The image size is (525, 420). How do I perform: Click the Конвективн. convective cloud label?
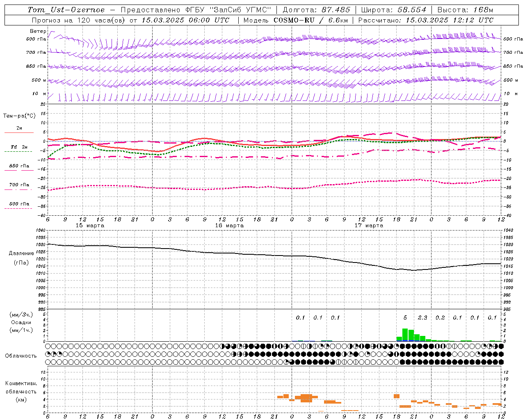[21, 383]
